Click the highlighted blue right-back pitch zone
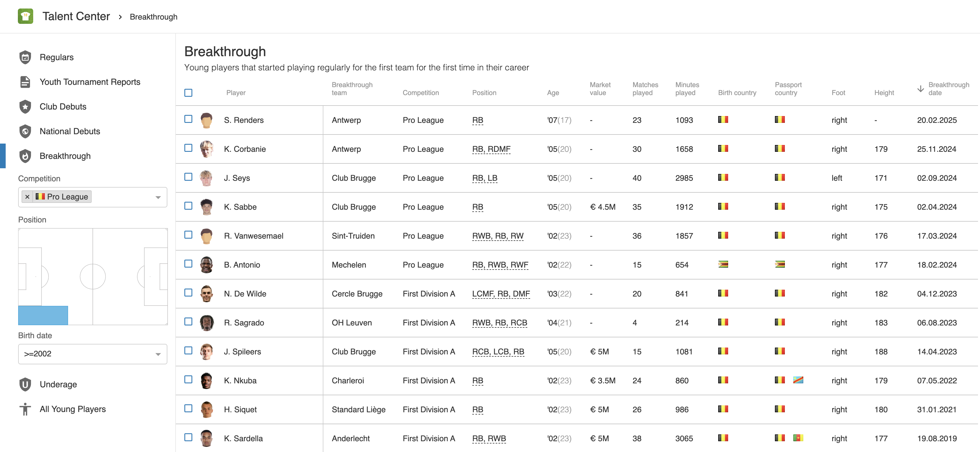The height and width of the screenshot is (452, 980). pyautogui.click(x=43, y=316)
